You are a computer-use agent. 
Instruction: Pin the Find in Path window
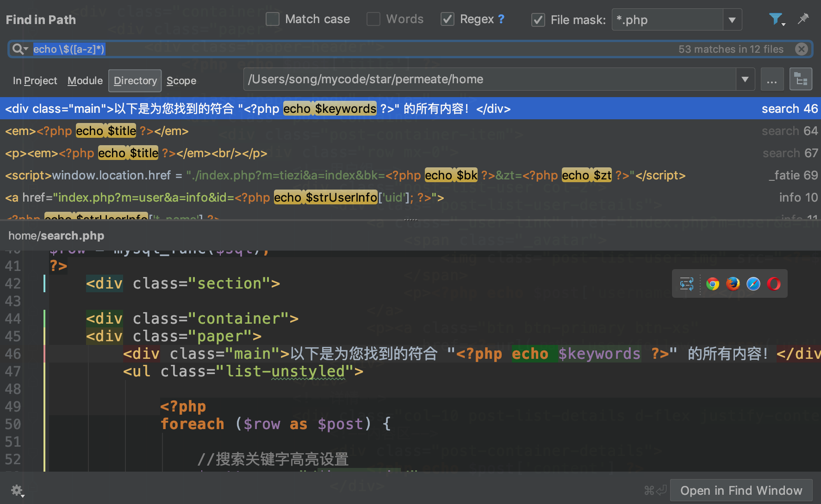(803, 19)
